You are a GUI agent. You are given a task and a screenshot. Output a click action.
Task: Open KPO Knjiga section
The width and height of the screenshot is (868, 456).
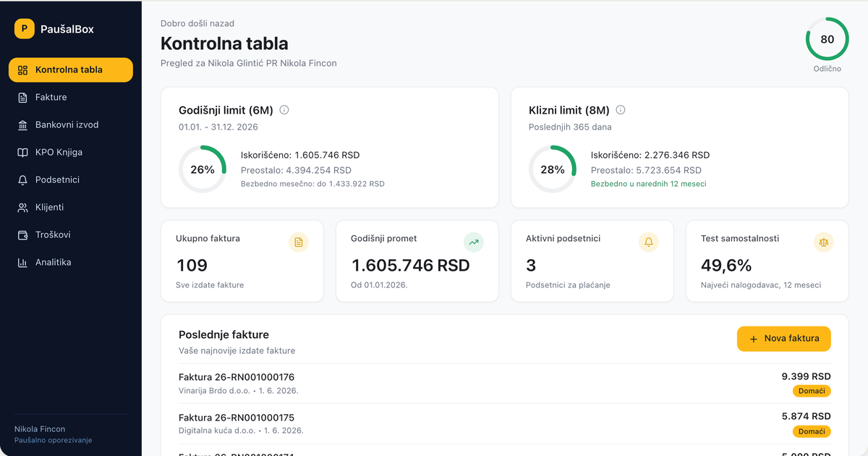point(71,153)
